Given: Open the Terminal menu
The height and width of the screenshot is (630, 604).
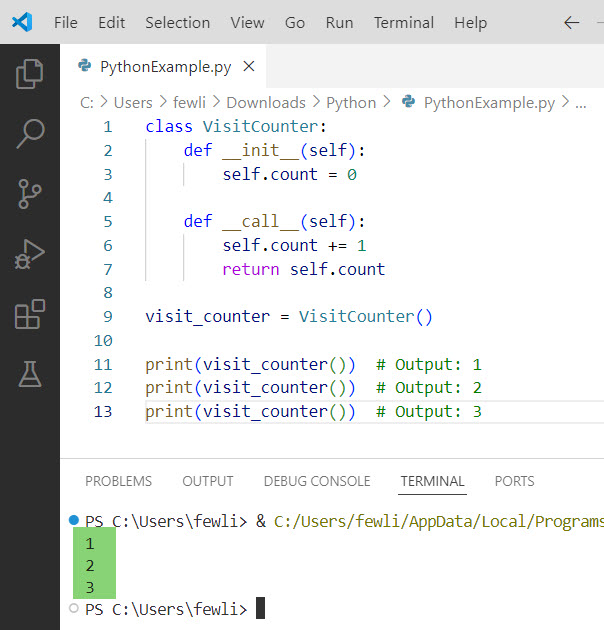Looking at the screenshot, I should pos(404,22).
